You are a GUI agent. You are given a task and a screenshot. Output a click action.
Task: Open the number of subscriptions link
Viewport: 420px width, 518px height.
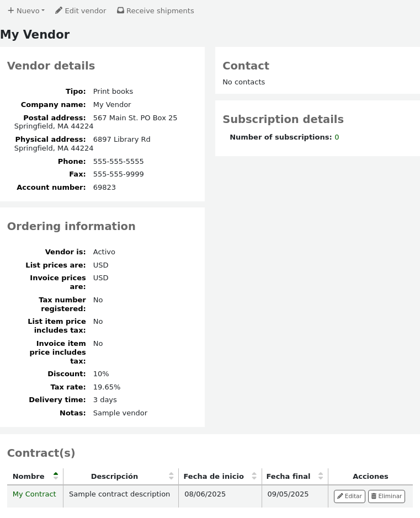[337, 137]
